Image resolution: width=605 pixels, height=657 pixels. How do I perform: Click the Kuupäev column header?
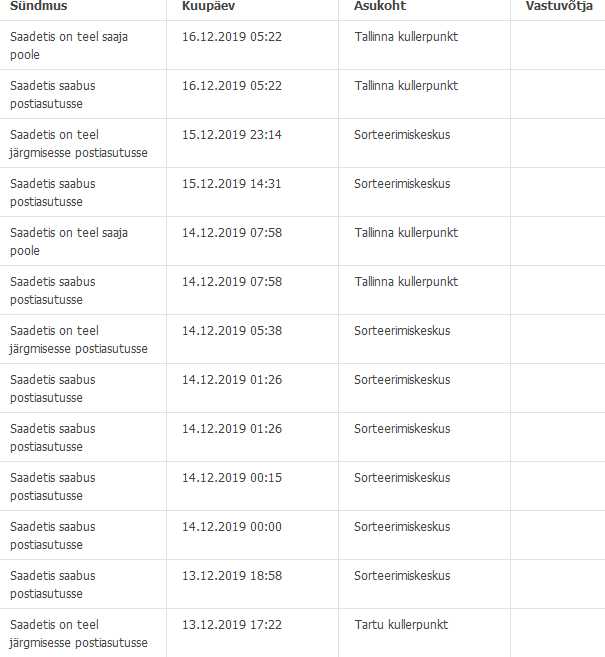coord(208,6)
